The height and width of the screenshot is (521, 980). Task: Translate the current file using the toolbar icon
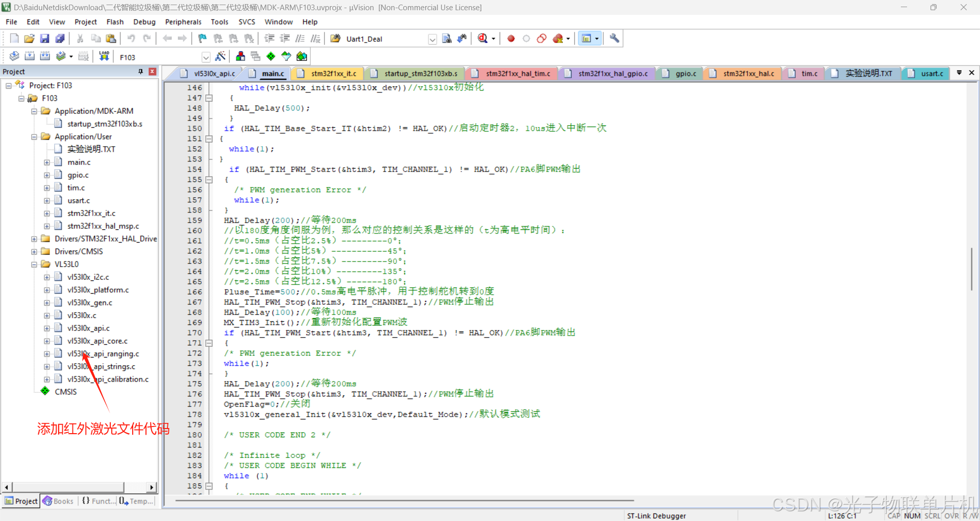coord(14,57)
